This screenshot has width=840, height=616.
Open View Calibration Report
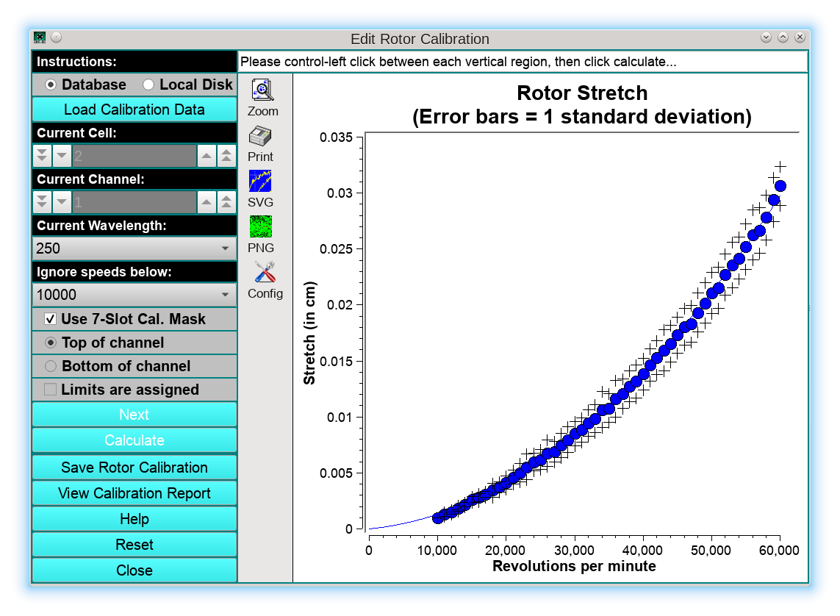tap(134, 493)
